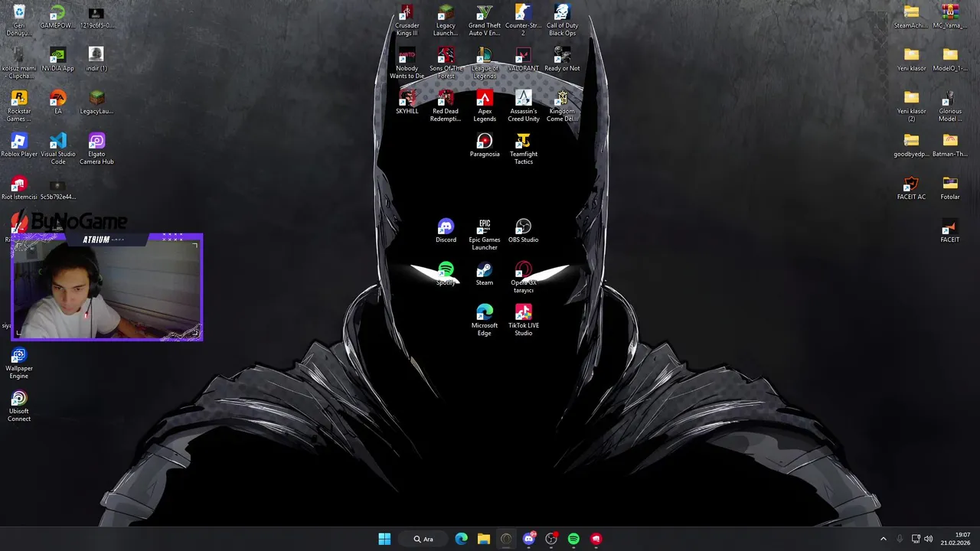Launch Discord from the desktop
This screenshot has width=980, height=551.
coord(446,230)
